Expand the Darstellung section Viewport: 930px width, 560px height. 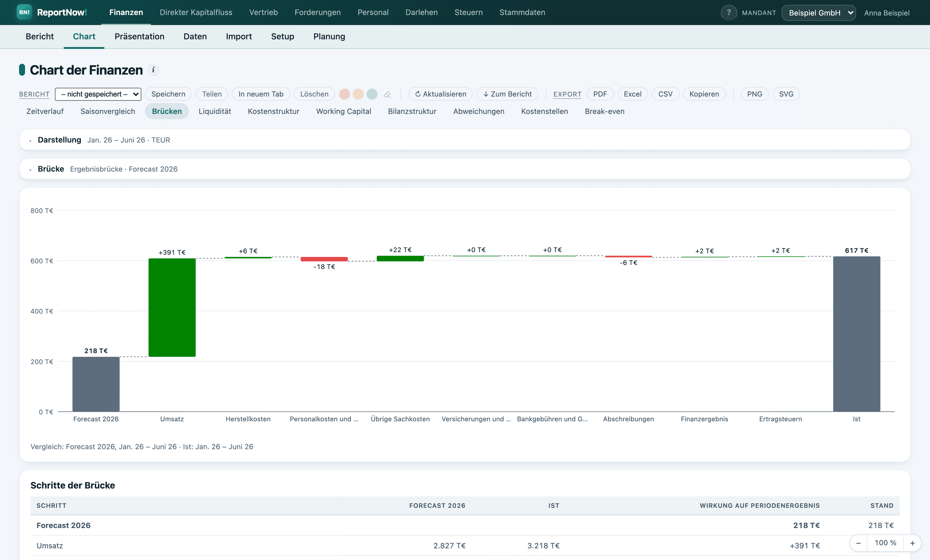tap(465, 140)
